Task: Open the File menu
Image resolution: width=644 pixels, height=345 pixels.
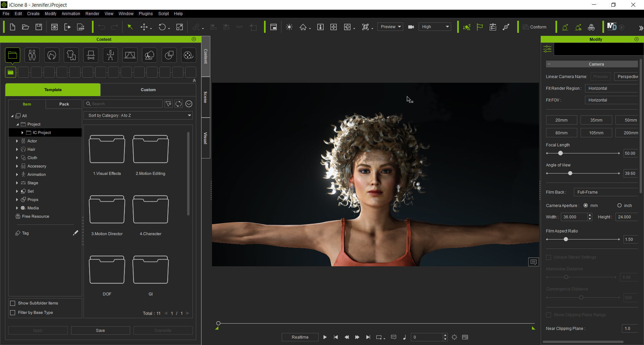Action: point(6,14)
